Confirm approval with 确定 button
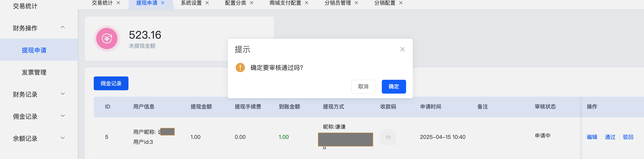Image resolution: width=644 pixels, height=159 pixels. click(x=394, y=87)
